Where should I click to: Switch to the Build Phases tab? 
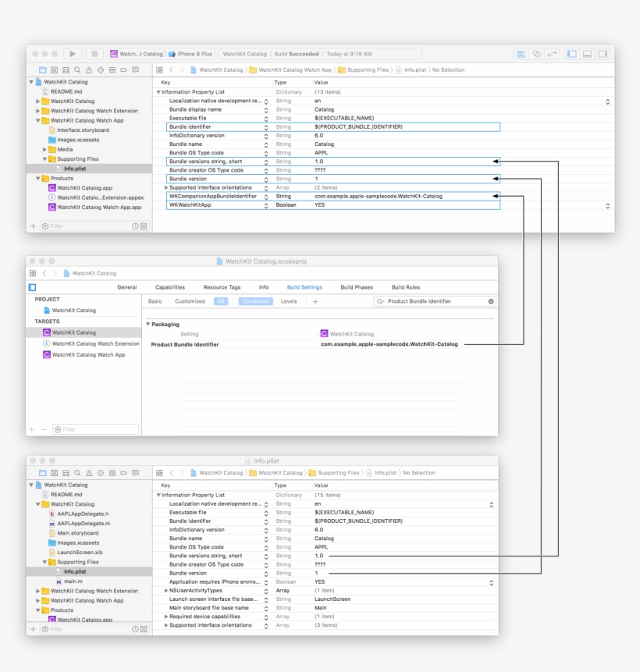(x=356, y=286)
